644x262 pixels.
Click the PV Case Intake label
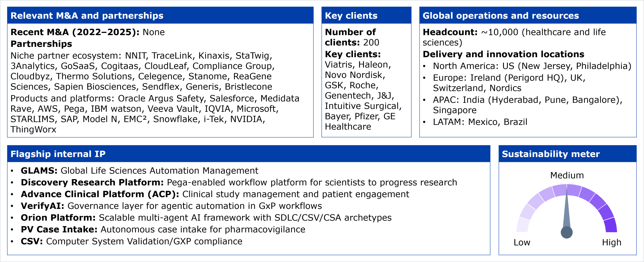tap(59, 230)
